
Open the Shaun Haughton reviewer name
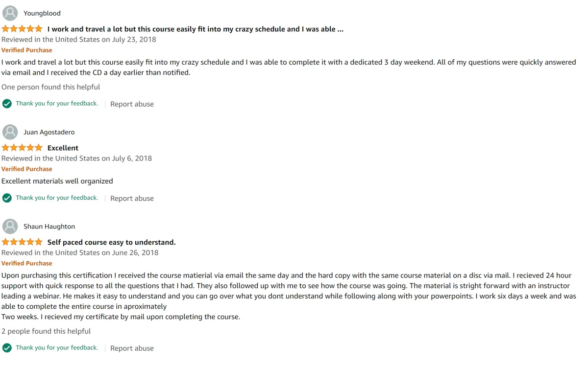coord(49,227)
